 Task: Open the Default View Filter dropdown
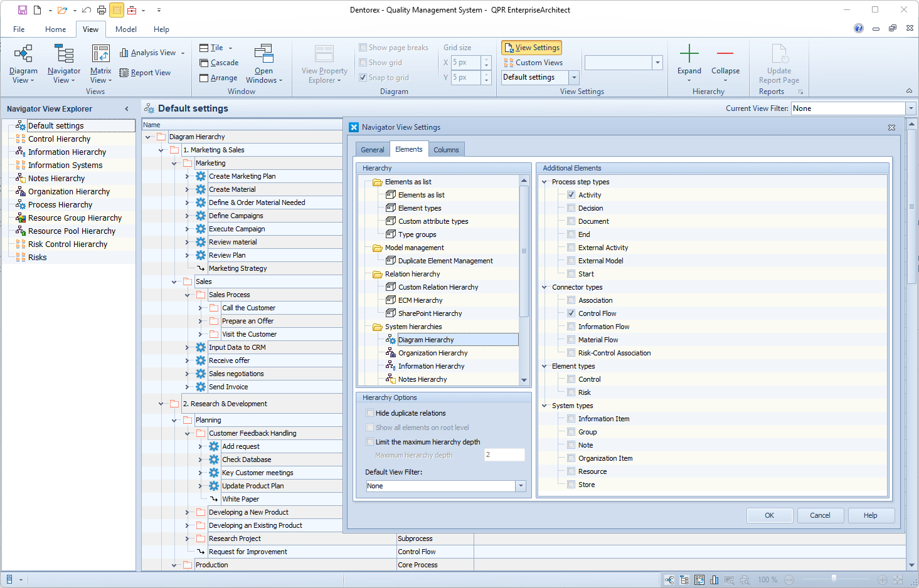coord(520,485)
